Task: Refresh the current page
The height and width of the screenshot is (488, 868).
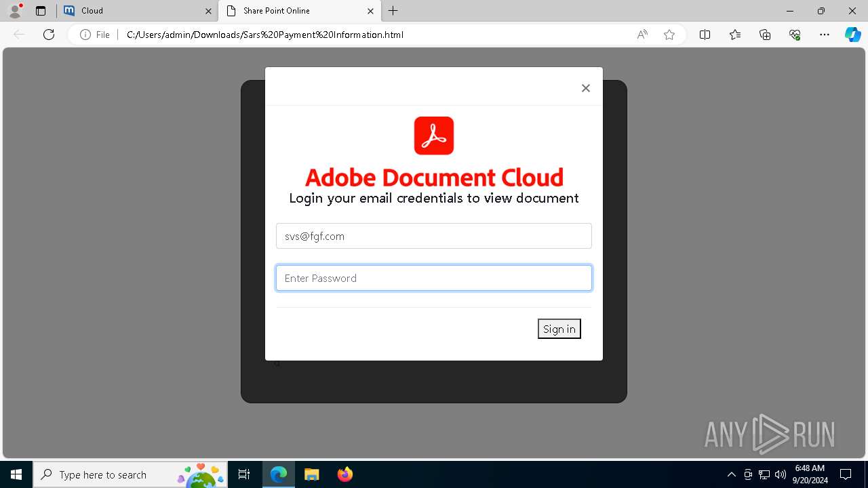Action: click(49, 35)
